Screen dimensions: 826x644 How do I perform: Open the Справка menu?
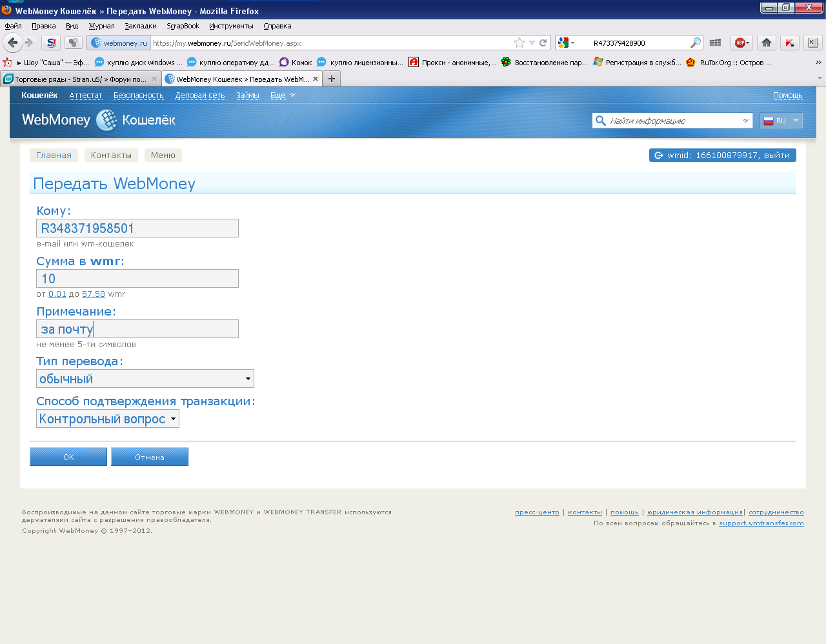coord(277,26)
